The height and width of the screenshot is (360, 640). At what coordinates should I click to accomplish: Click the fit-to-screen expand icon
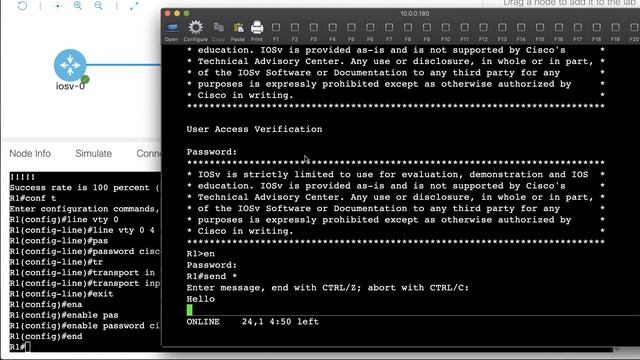coord(134,5)
